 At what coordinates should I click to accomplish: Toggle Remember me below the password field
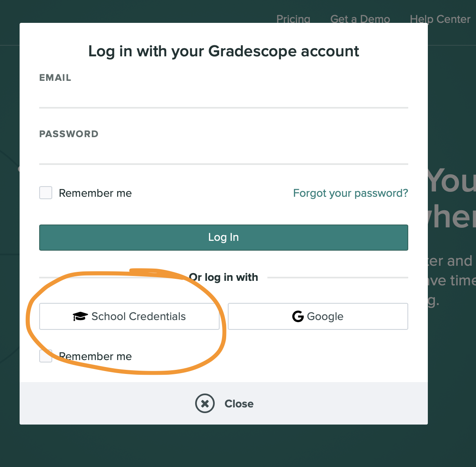(x=45, y=193)
